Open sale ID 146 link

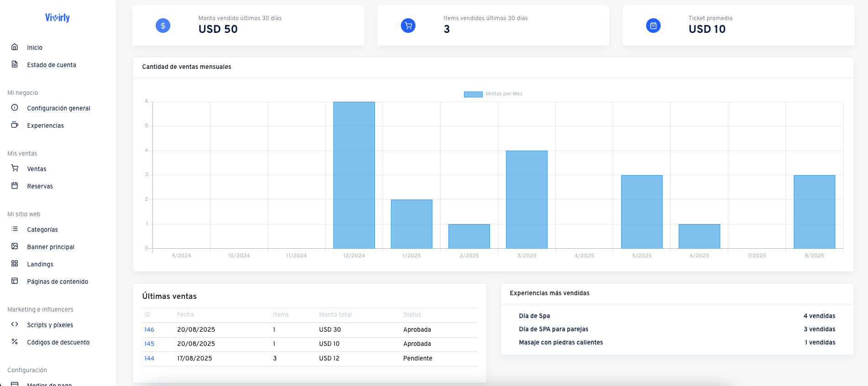(x=149, y=329)
